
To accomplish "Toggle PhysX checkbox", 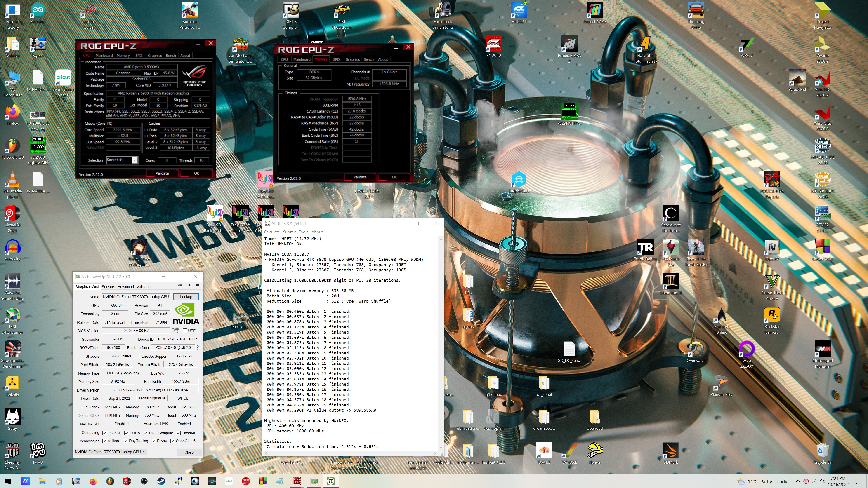I will pyautogui.click(x=154, y=441).
